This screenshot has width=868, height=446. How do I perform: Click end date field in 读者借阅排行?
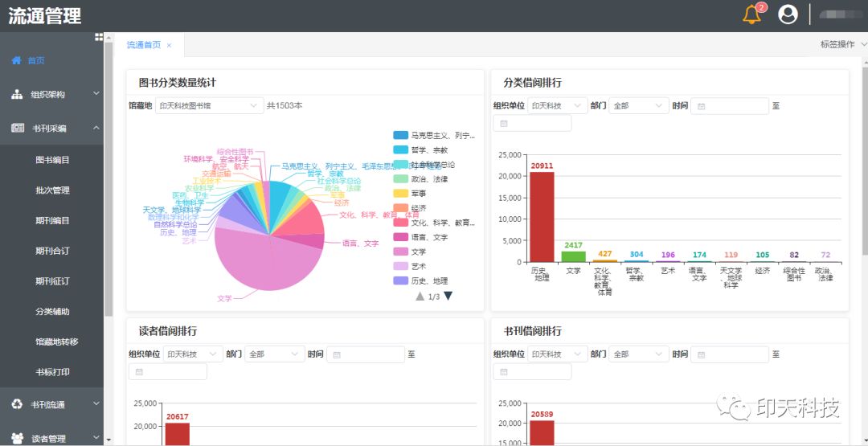tap(168, 371)
